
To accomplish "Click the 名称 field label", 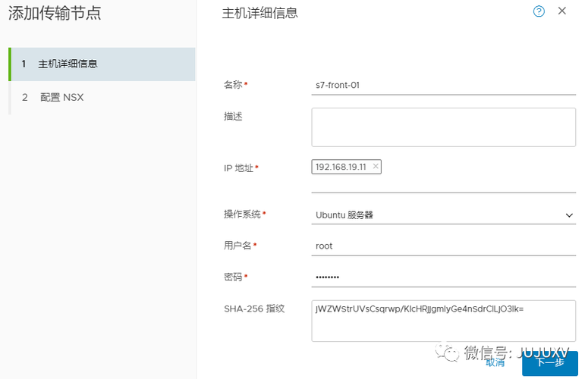I will (x=233, y=85).
